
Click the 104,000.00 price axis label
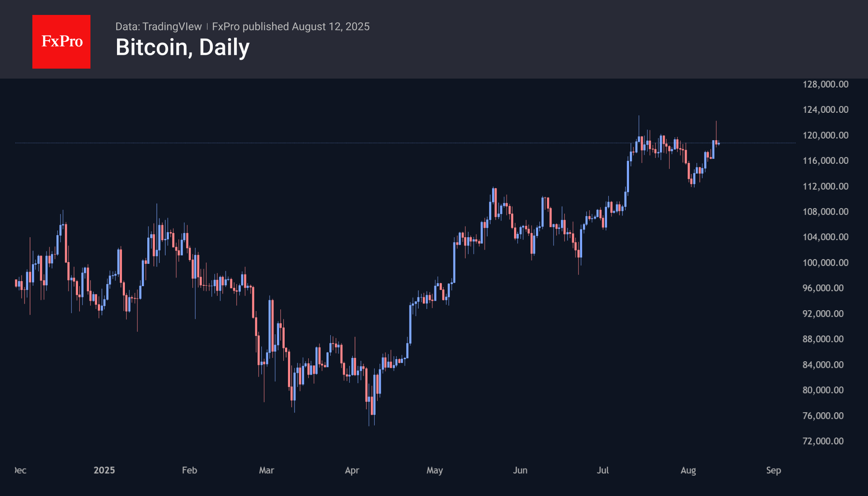tap(825, 237)
